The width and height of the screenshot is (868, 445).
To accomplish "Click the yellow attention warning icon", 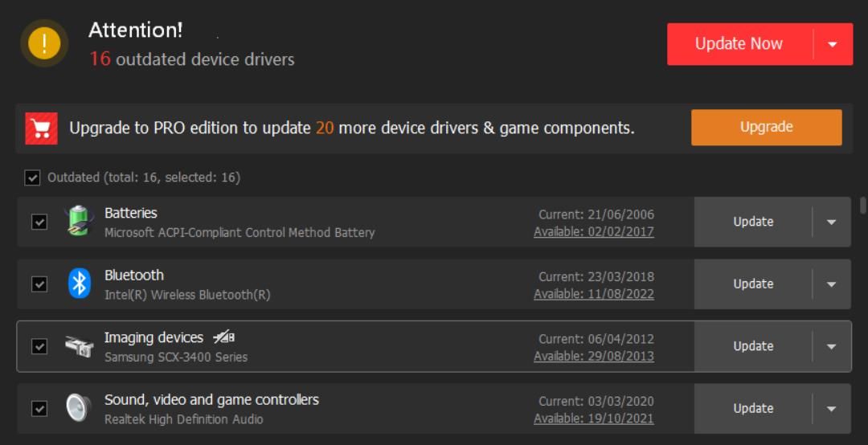I will pyautogui.click(x=44, y=43).
